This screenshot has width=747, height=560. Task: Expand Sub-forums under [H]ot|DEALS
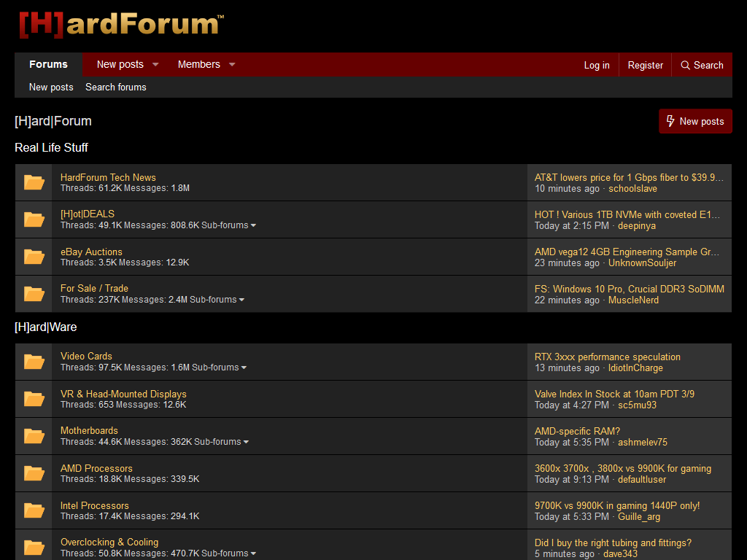pos(228,225)
